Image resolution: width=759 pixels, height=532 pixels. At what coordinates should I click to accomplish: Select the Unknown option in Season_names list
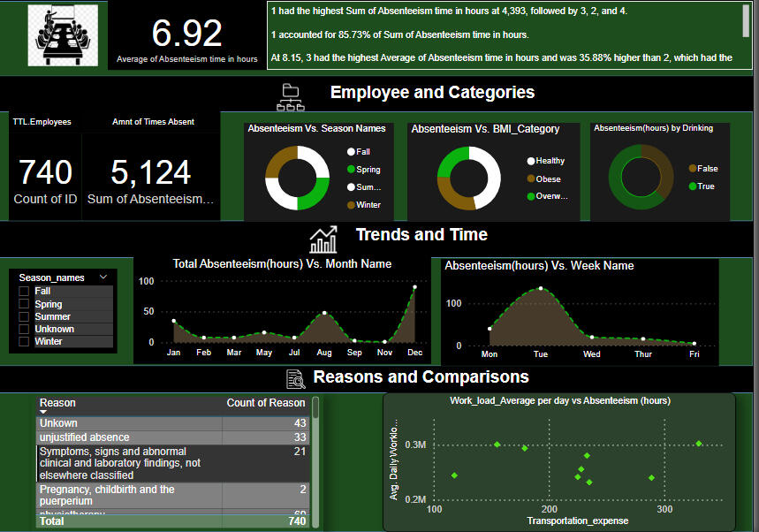[54, 329]
